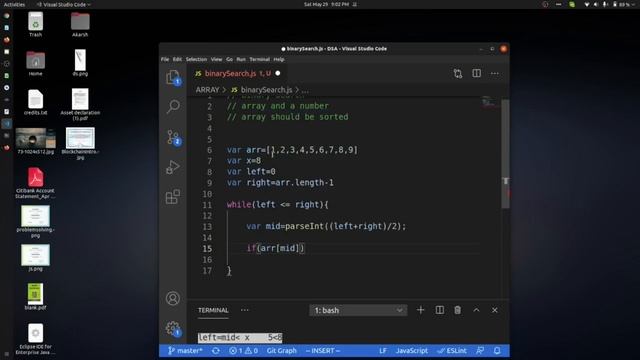640x360 pixels.
Task: Click the ESLint status item
Action: (451, 351)
